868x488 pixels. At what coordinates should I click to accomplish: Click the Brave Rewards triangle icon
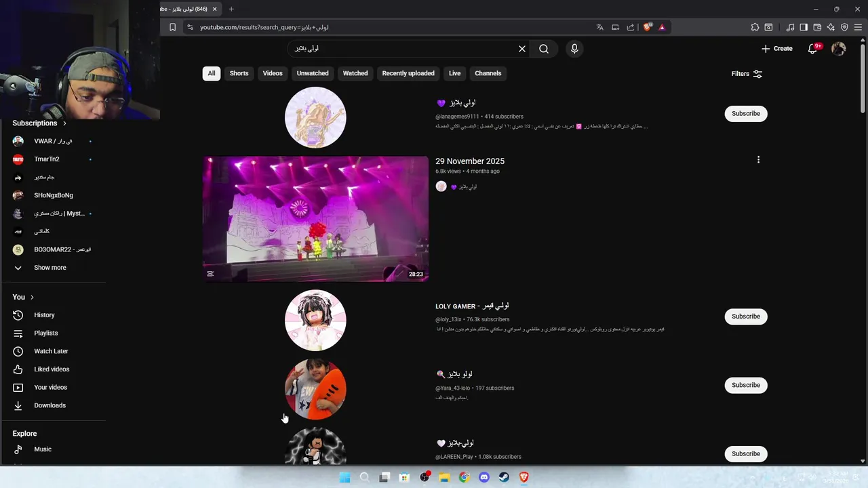point(662,27)
